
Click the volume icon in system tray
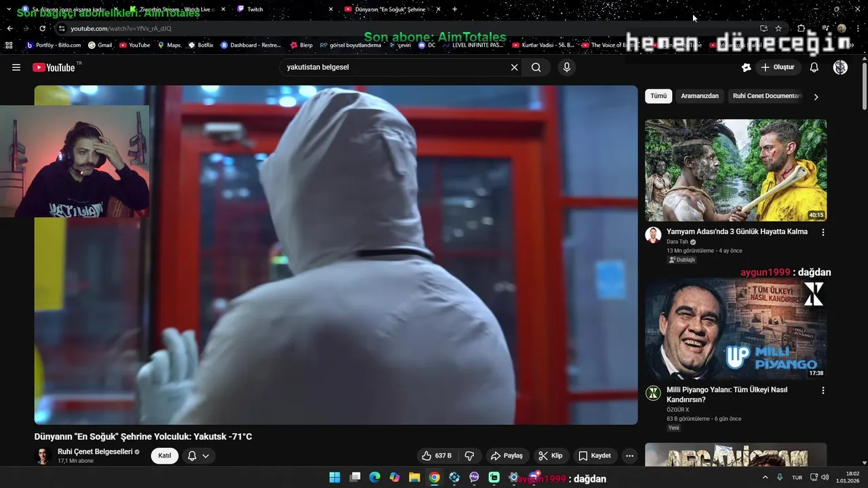pos(825,477)
